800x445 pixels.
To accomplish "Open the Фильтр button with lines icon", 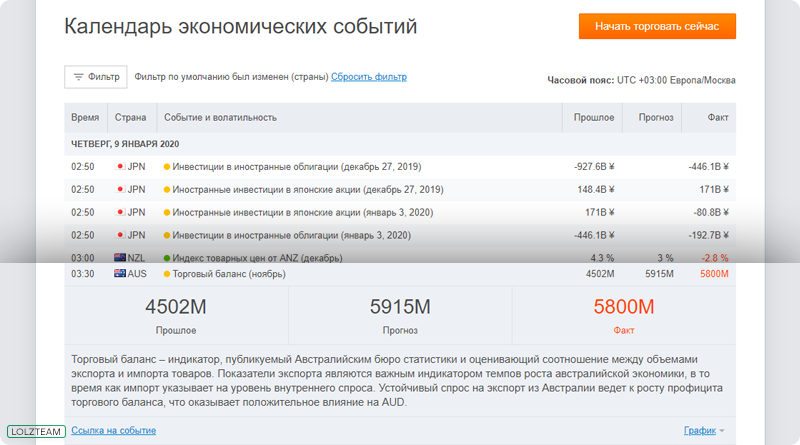I will pyautogui.click(x=95, y=77).
